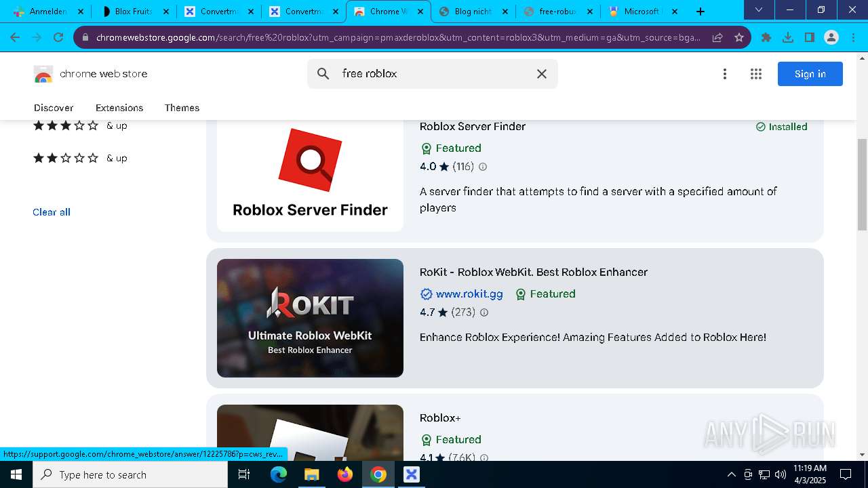Open the Discover section
Image resolution: width=868 pixels, height=488 pixels.
coord(54,108)
